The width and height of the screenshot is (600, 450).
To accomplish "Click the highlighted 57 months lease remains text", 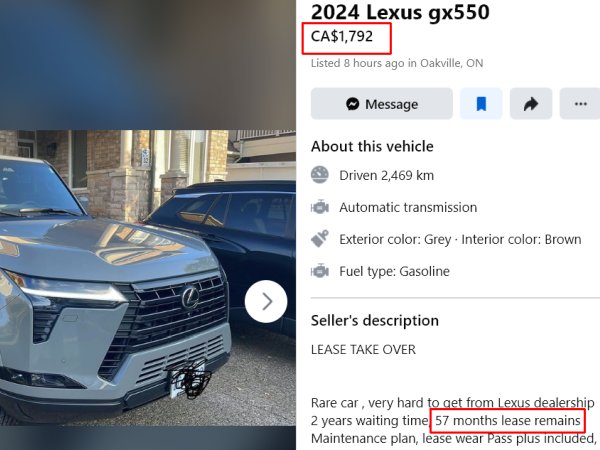I will point(508,421).
